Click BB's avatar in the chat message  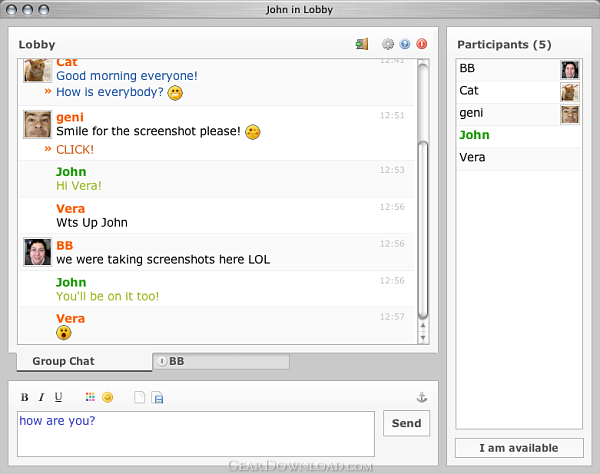point(38,252)
